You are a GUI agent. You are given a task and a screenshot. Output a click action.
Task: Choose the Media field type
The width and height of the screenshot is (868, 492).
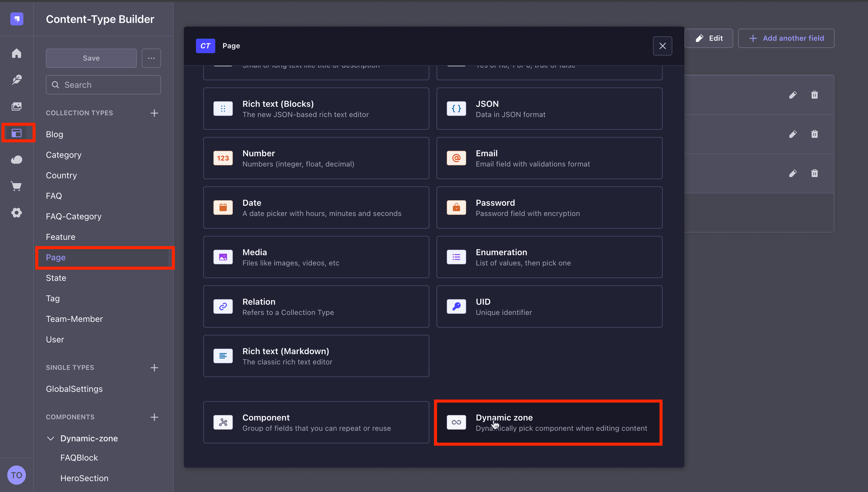tap(316, 257)
